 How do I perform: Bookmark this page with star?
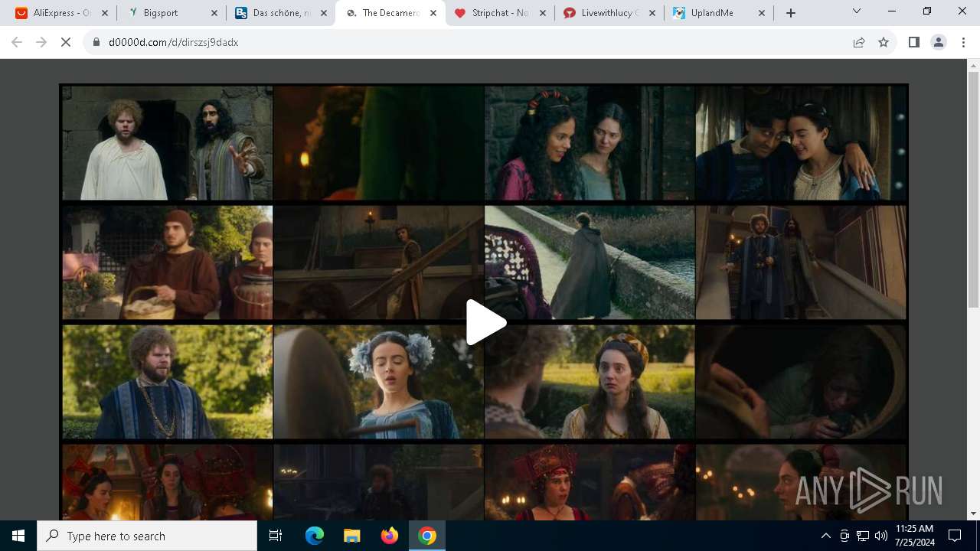(884, 42)
